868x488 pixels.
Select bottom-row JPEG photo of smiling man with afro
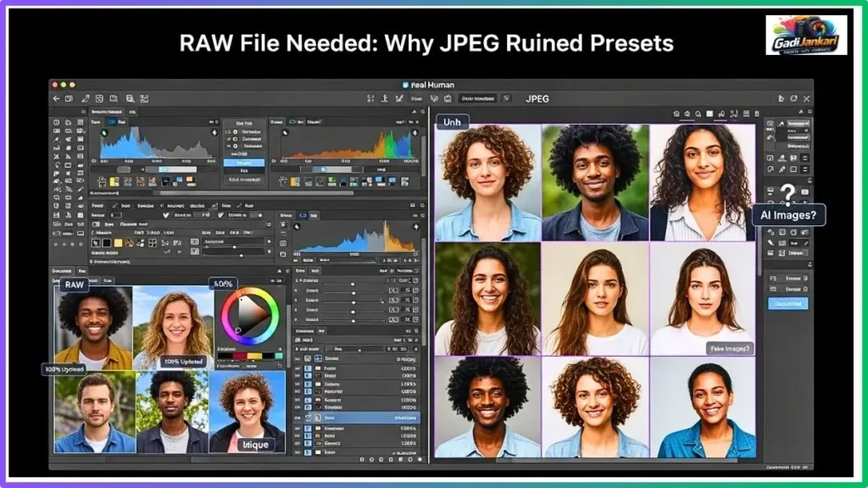click(487, 407)
